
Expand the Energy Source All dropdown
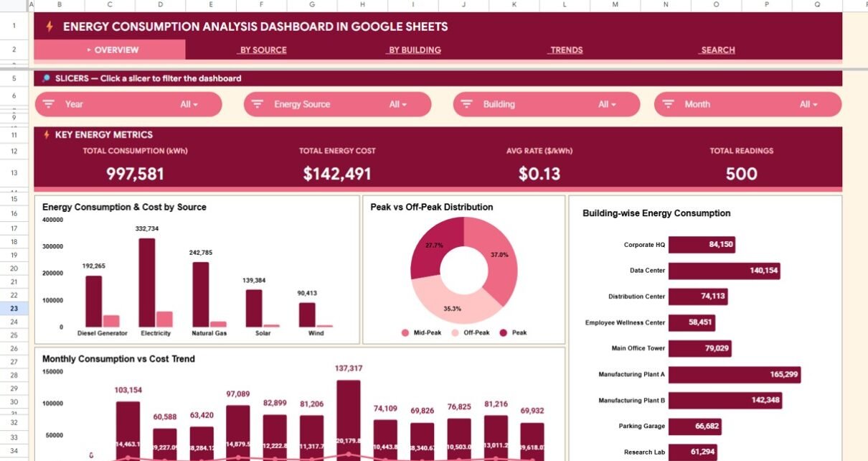pyautogui.click(x=398, y=104)
